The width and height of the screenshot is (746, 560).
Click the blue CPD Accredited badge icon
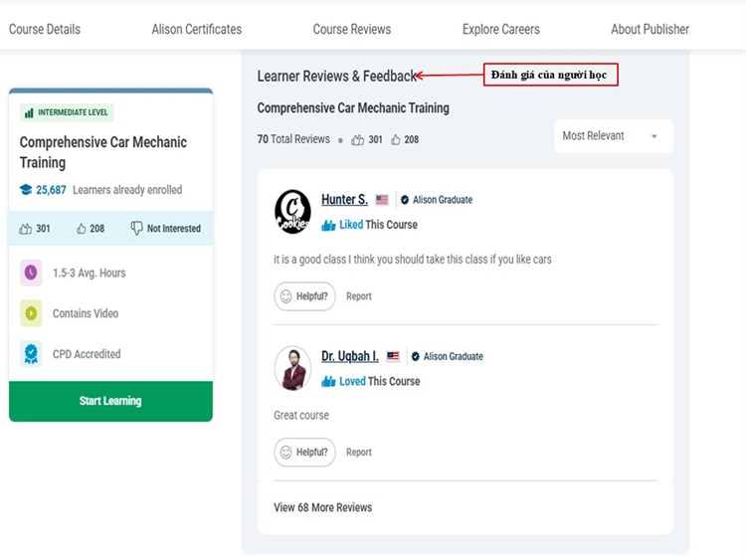click(31, 354)
